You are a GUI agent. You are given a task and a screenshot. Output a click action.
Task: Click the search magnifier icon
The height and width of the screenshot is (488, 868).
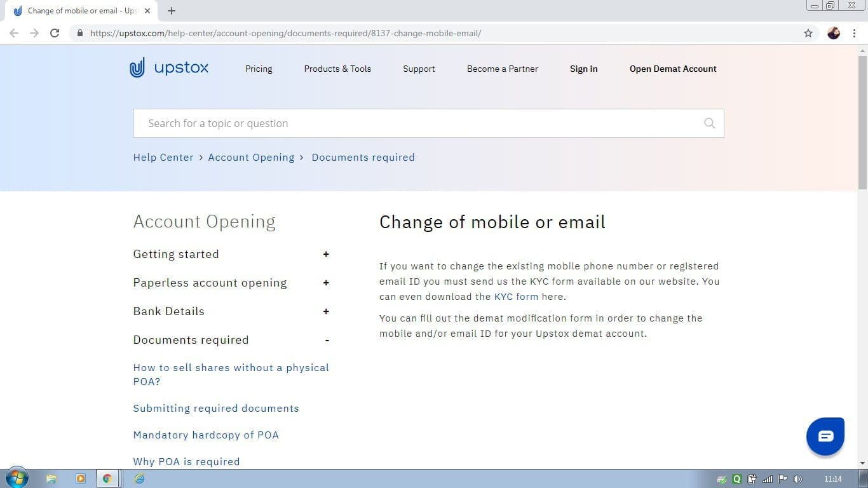pyautogui.click(x=710, y=123)
